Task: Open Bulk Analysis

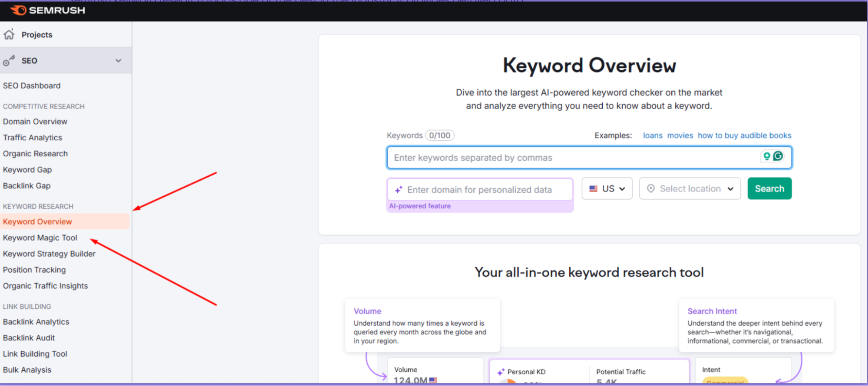Action: (27, 370)
